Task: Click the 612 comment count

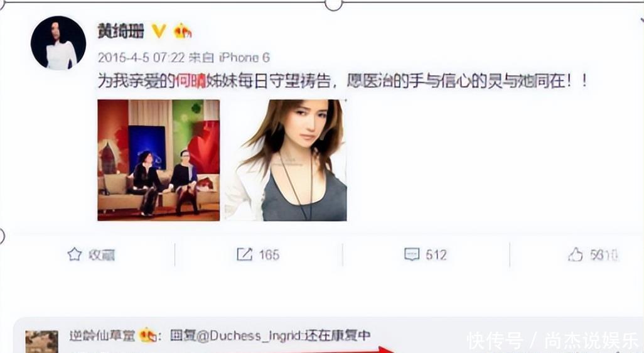Action: tap(436, 255)
